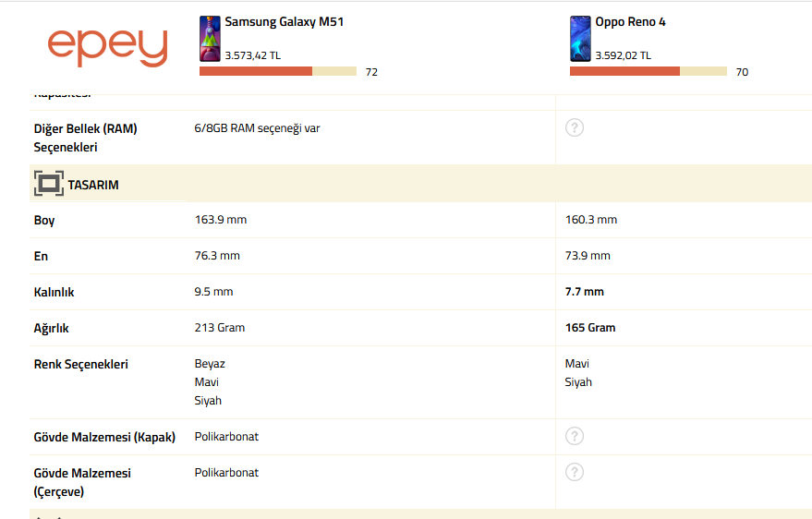Click the TASARIM section header

[x=93, y=185]
